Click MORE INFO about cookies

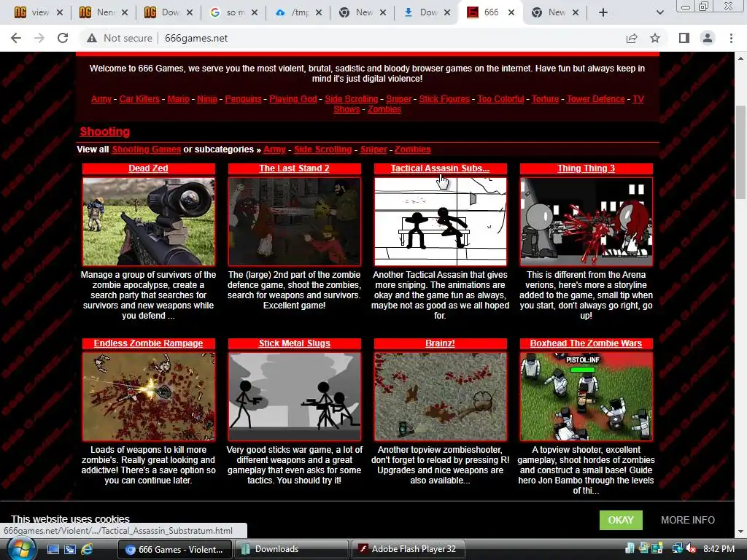point(687,520)
